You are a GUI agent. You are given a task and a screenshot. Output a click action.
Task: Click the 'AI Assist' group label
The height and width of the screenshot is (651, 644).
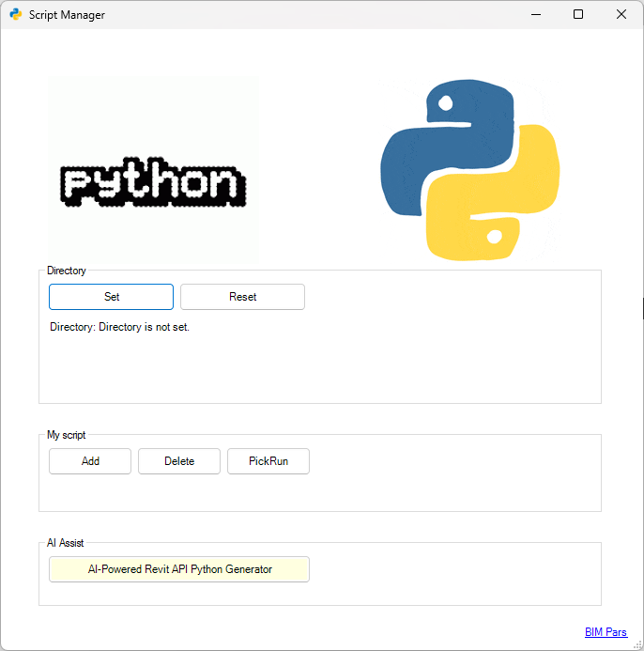pos(66,543)
